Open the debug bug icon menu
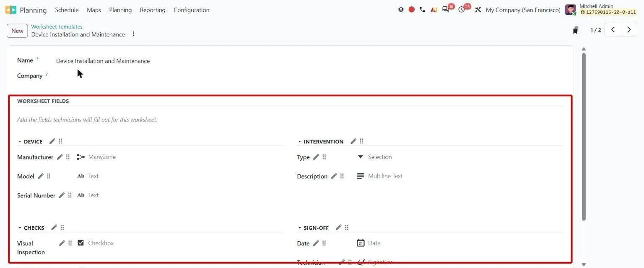 click(x=401, y=10)
